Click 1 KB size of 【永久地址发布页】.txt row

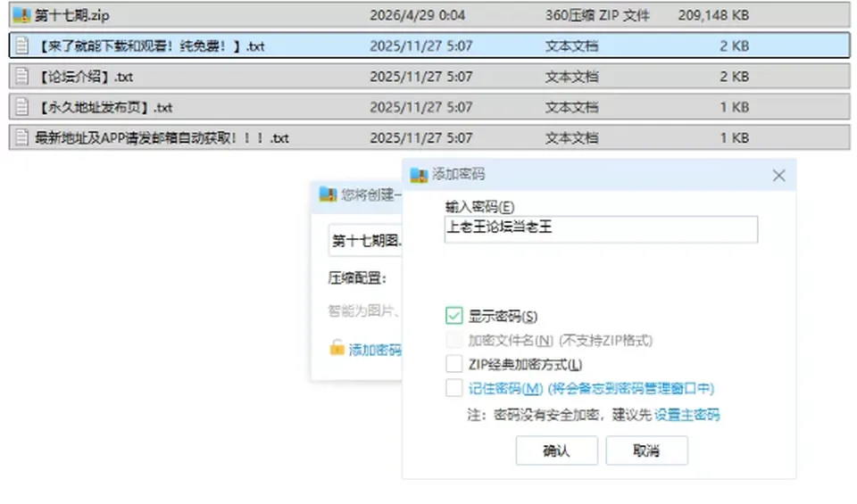pos(734,107)
